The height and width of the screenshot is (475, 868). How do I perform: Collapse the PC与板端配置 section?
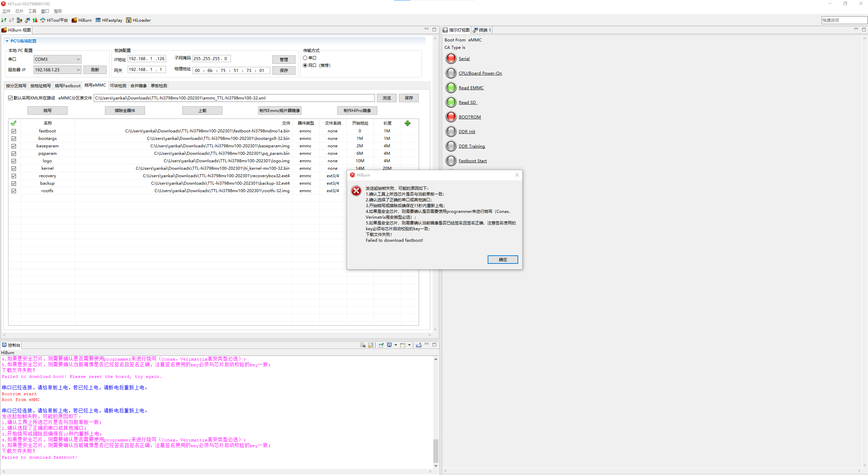[x=7, y=41]
